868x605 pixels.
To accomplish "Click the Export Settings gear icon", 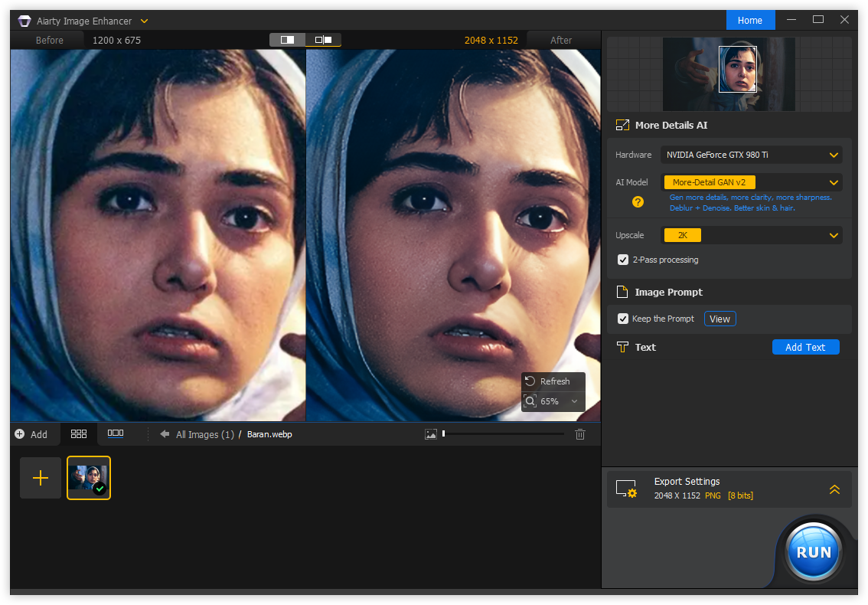I will (627, 489).
